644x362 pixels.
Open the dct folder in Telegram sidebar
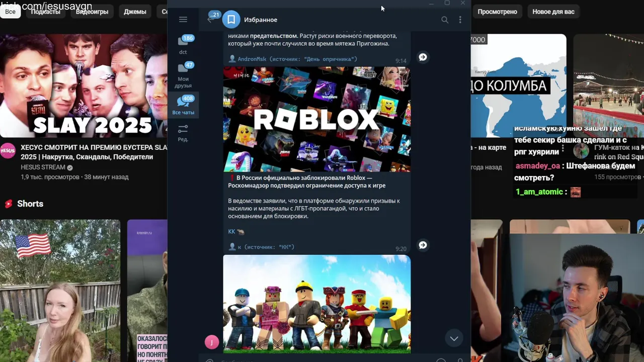(183, 45)
